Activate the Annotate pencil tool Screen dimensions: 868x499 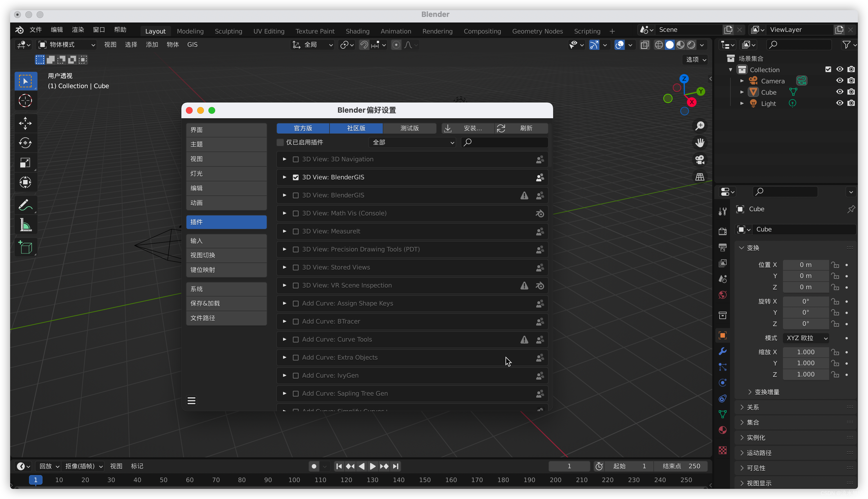(25, 205)
